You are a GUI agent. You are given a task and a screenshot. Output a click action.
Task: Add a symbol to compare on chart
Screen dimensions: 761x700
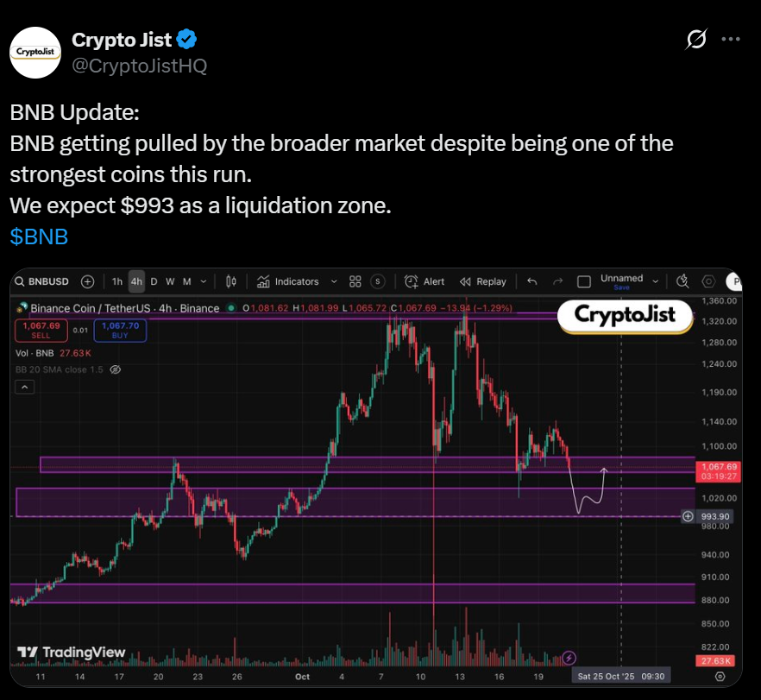88,281
